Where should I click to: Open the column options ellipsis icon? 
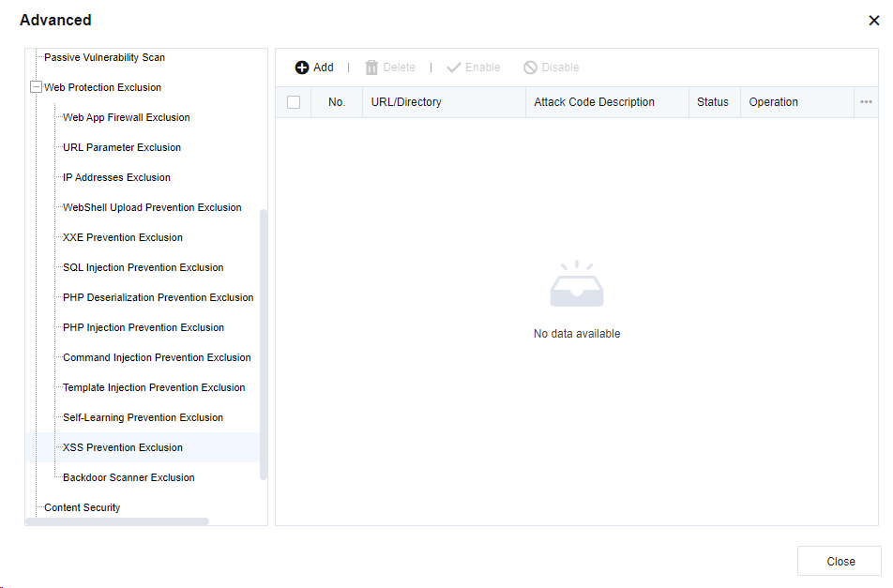click(866, 102)
